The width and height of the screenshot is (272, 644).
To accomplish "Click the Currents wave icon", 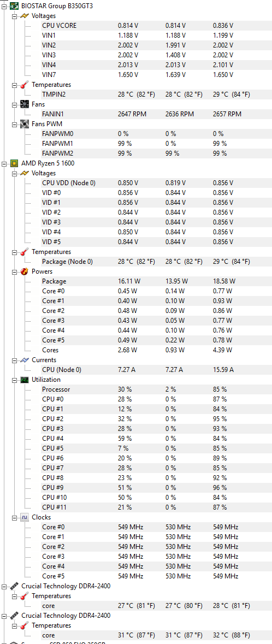I will pos(25,360).
